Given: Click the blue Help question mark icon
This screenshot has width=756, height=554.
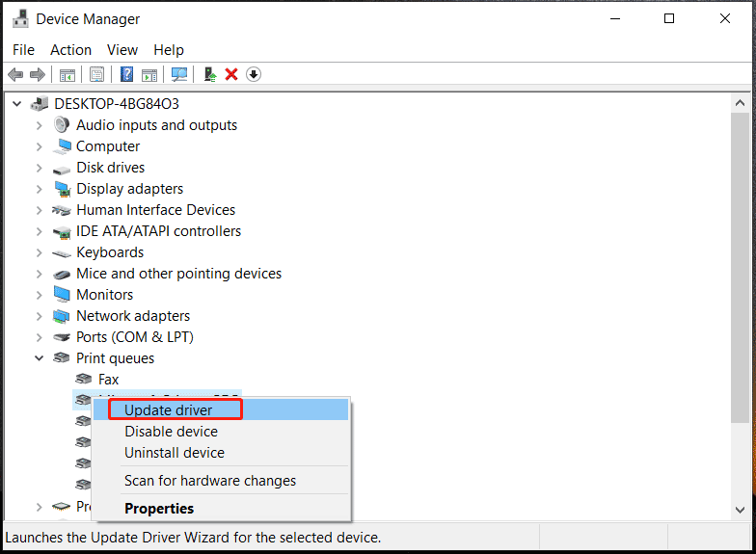Looking at the screenshot, I should 126,74.
